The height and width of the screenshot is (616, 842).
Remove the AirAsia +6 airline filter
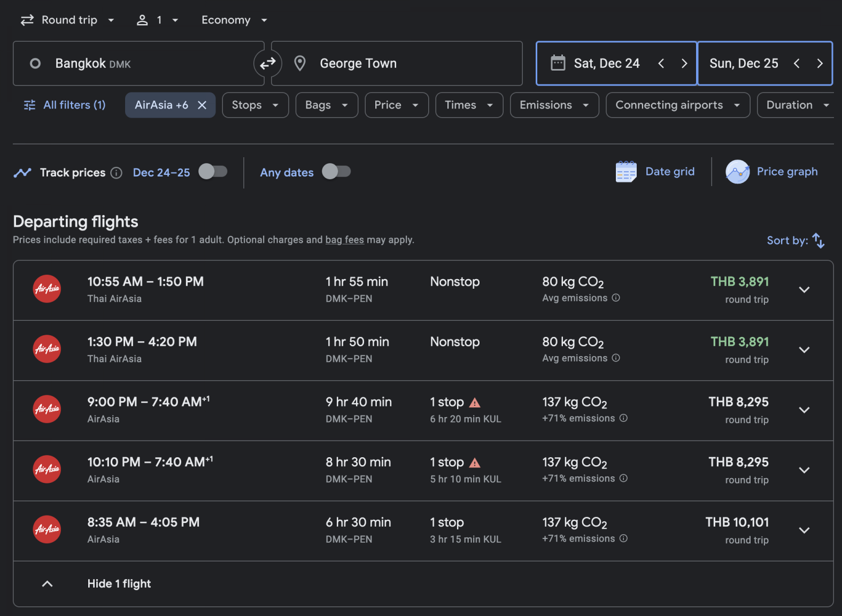coord(202,105)
